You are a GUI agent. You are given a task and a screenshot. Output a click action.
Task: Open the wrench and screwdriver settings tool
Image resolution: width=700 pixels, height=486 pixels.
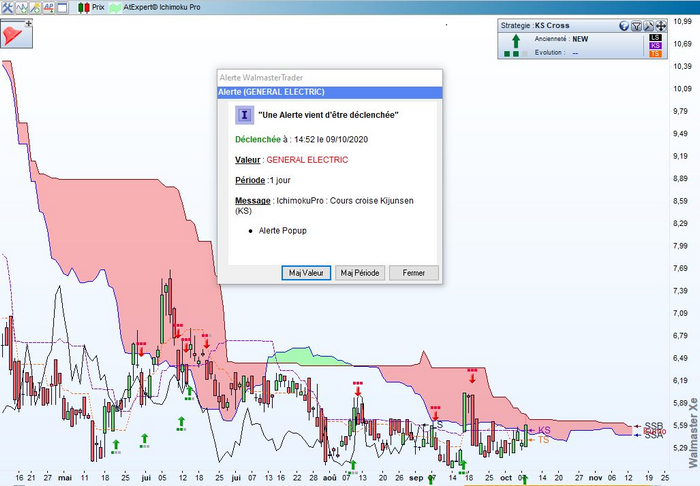click(x=7, y=7)
